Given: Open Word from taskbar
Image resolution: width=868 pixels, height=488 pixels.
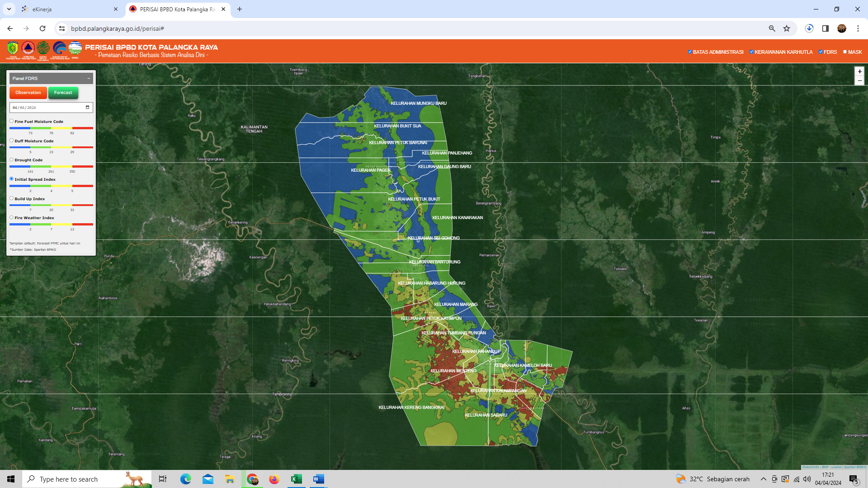Looking at the screenshot, I should (x=318, y=479).
